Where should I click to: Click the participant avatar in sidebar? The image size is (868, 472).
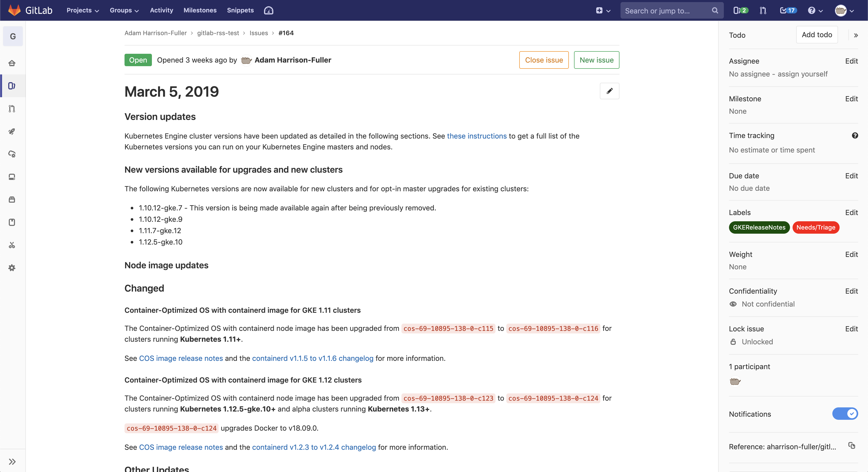(x=735, y=381)
